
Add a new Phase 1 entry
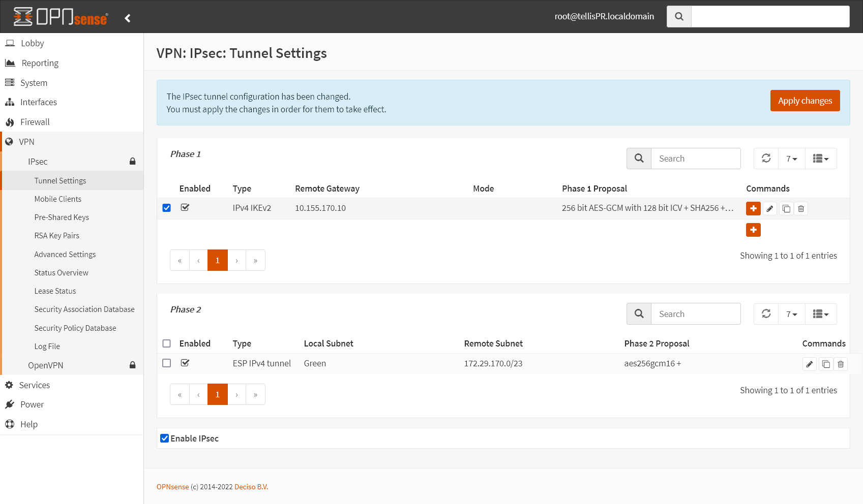pos(753,230)
